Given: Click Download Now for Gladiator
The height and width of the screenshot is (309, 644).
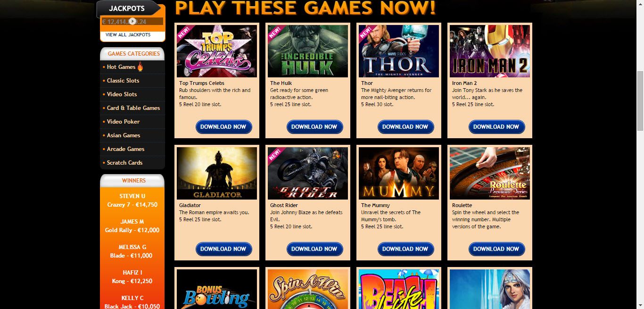Looking at the screenshot, I should tap(224, 249).
